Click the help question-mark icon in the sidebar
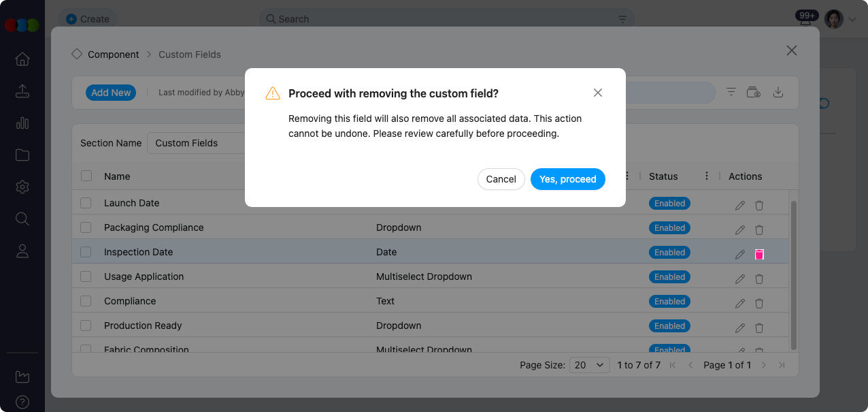 click(x=22, y=402)
